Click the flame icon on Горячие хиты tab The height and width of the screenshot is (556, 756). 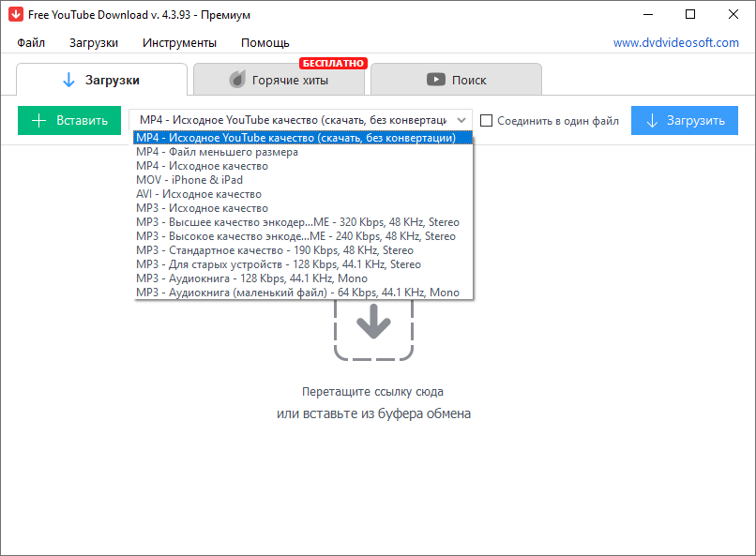click(237, 80)
